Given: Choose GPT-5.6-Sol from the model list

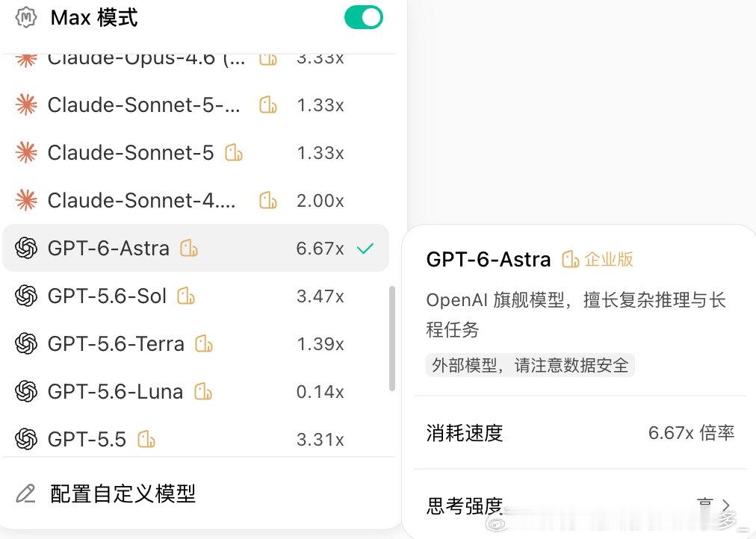Looking at the screenshot, I should [196, 296].
